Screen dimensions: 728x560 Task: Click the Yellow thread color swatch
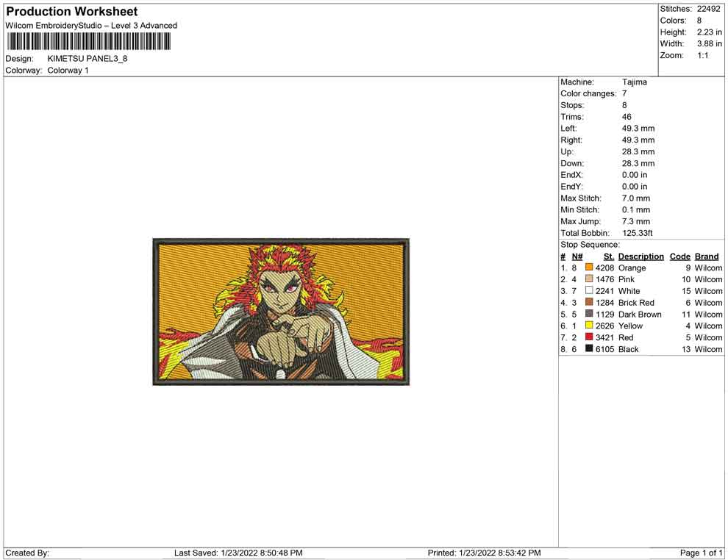click(x=589, y=326)
